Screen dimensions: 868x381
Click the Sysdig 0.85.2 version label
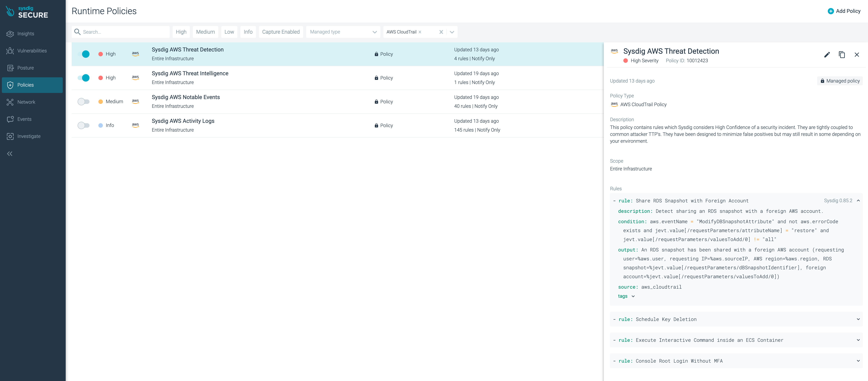point(838,201)
